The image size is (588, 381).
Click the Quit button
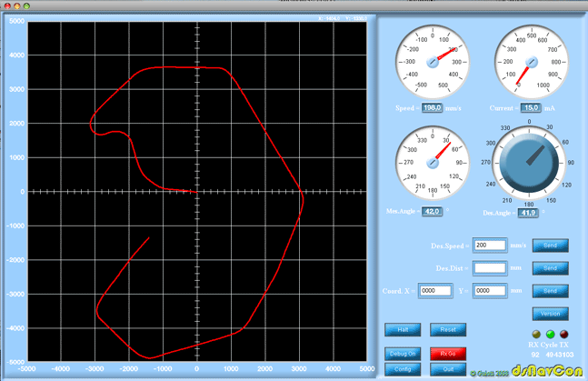[448, 369]
